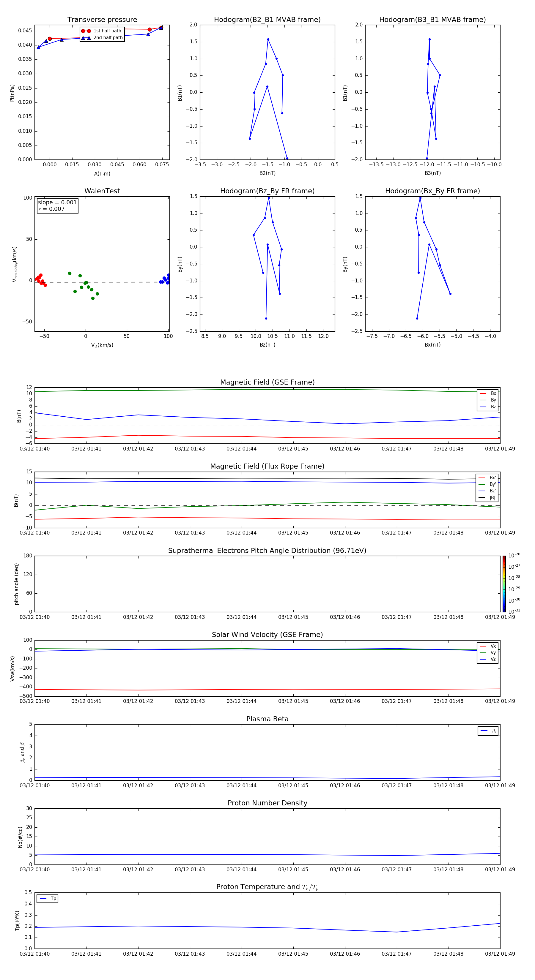Image resolution: width=535 pixels, height=980 pixels.
Task: Click the 'Magnetic Field (Flux Rope Frame)' title
Action: tap(267, 467)
